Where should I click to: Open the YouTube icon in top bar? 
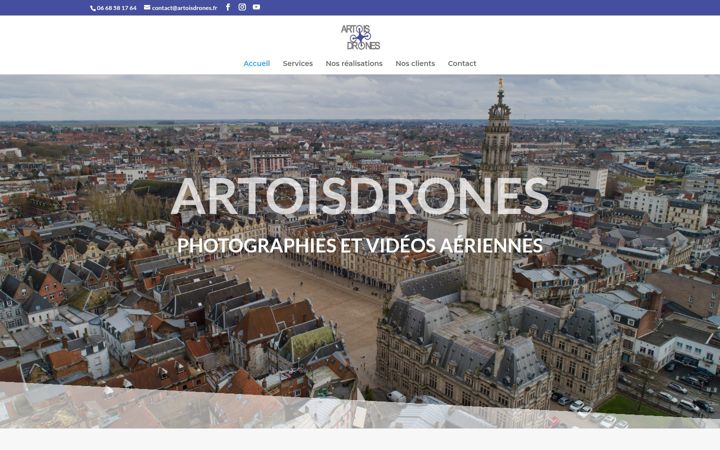click(x=256, y=7)
